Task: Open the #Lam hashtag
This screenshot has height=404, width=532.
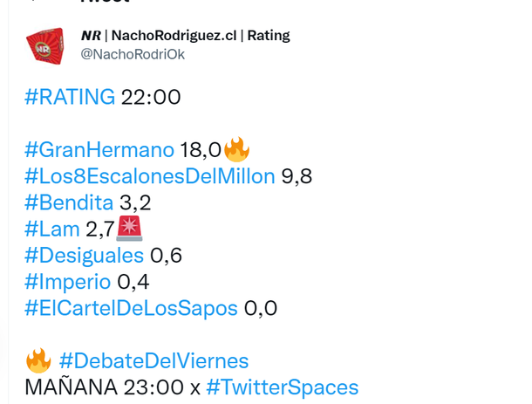Action: 52,229
